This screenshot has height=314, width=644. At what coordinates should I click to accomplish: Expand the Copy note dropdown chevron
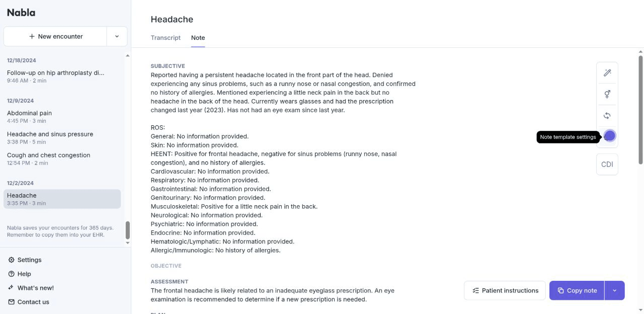click(614, 290)
